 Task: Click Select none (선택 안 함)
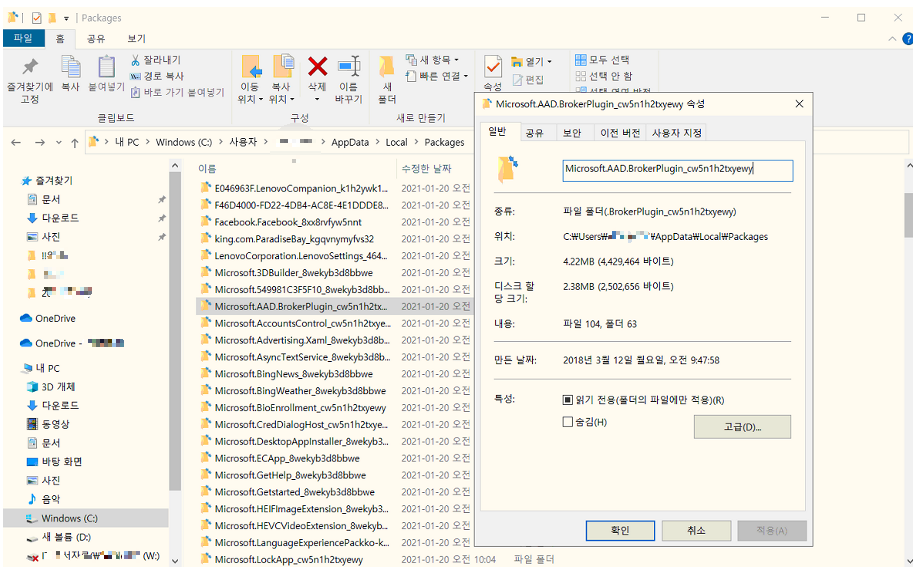(604, 76)
